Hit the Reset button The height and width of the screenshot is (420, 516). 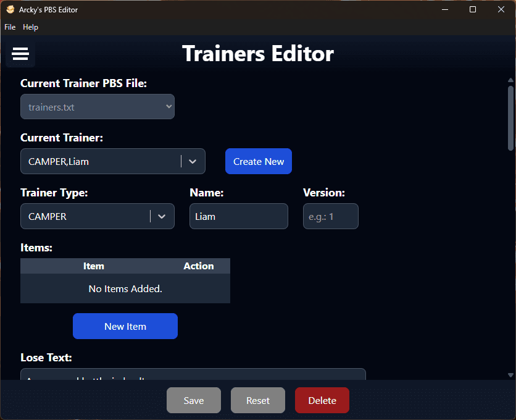coord(258,400)
